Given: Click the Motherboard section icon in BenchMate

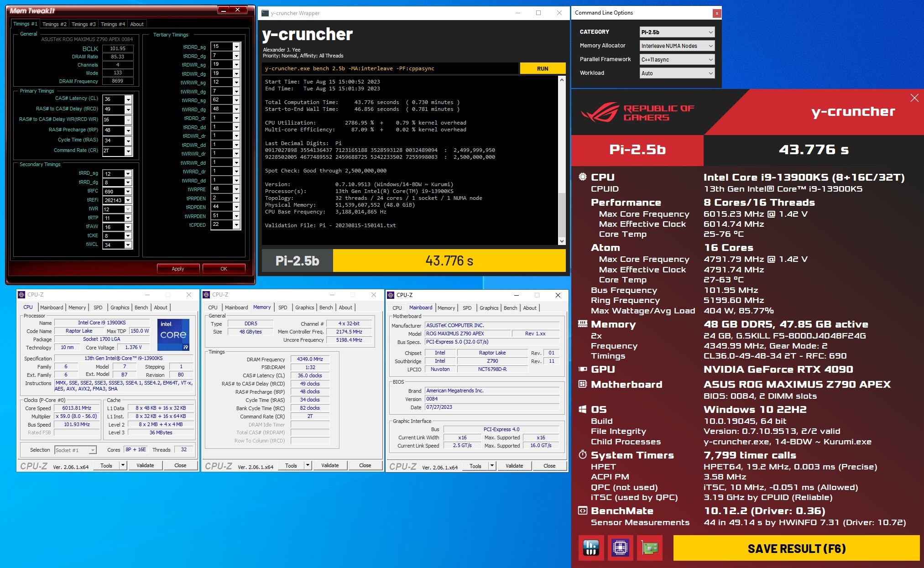Looking at the screenshot, I should [583, 384].
